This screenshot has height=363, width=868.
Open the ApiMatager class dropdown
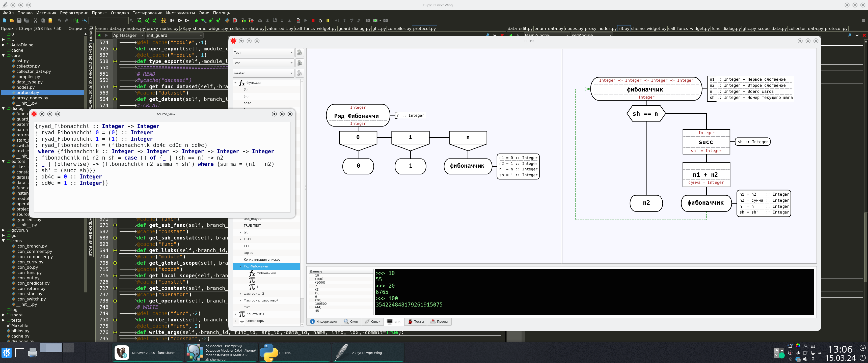[x=128, y=35]
